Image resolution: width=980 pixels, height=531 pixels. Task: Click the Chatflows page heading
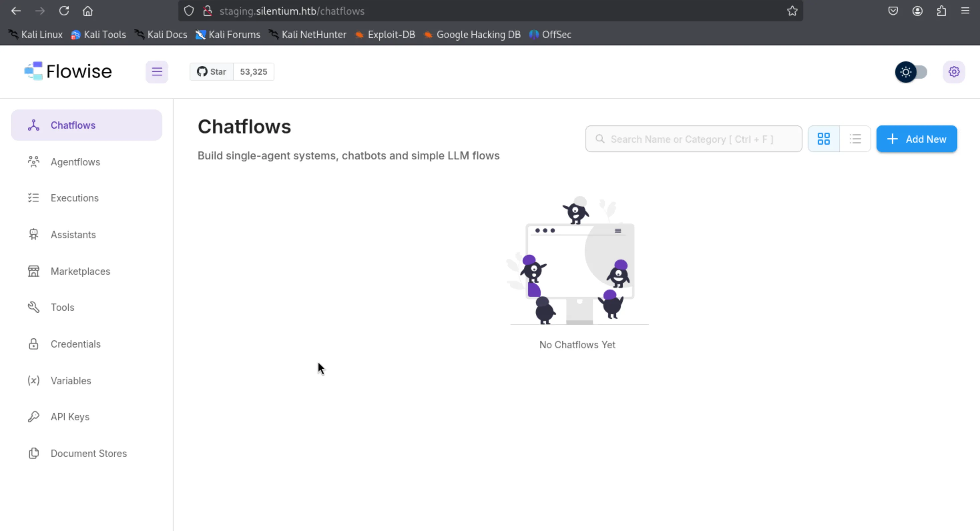point(244,126)
